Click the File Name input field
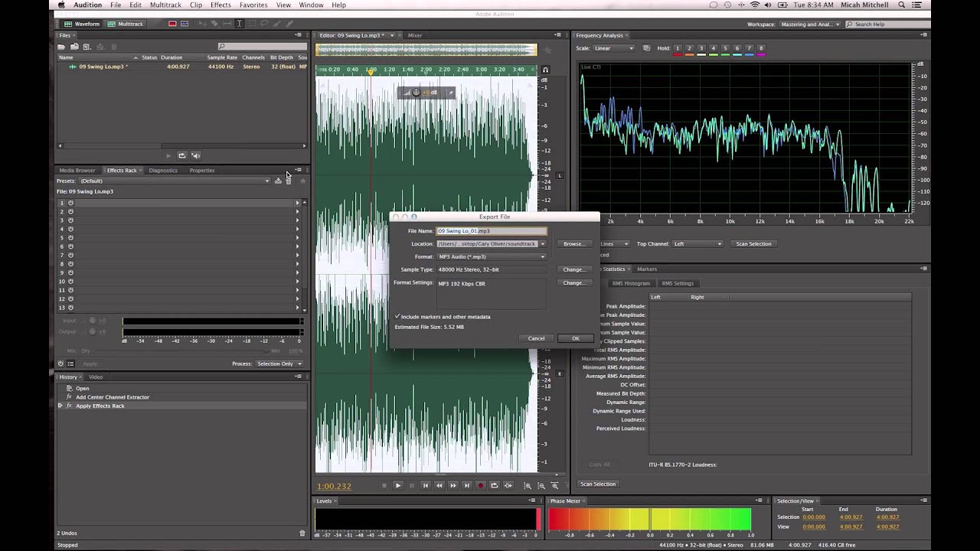Image resolution: width=980 pixels, height=551 pixels. 492,230
